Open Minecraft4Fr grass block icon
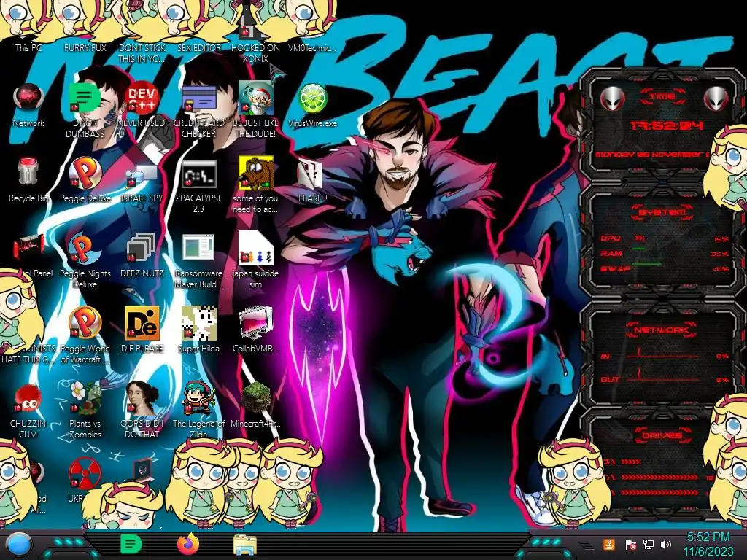This screenshot has width=747, height=560. pyautogui.click(x=256, y=398)
